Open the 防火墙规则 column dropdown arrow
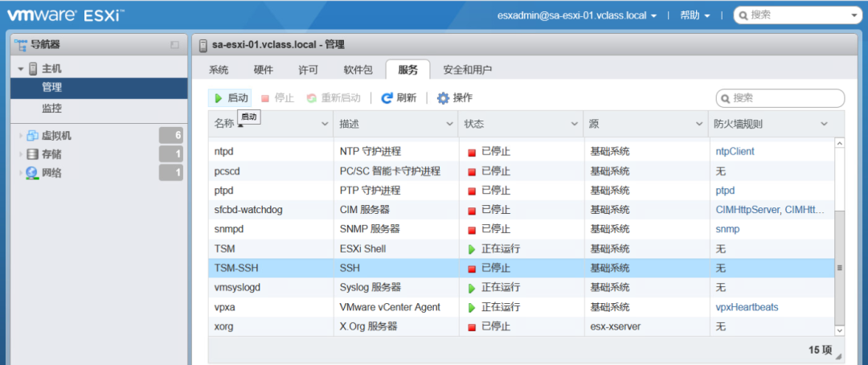 click(x=824, y=124)
